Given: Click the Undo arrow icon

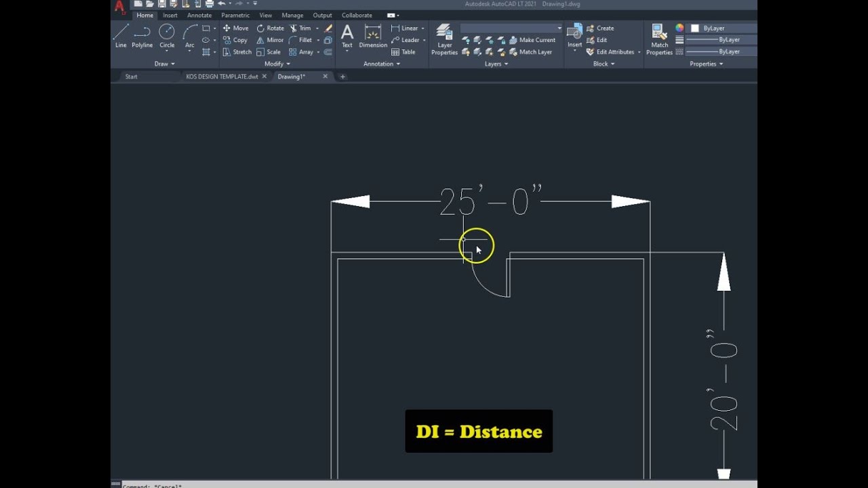Looking at the screenshot, I should point(221,4).
